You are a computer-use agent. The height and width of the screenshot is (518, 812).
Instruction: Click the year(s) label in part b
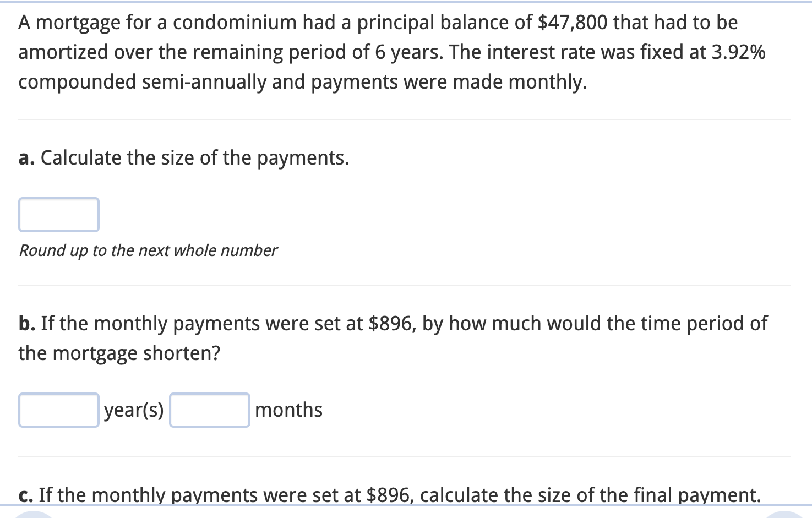134,410
